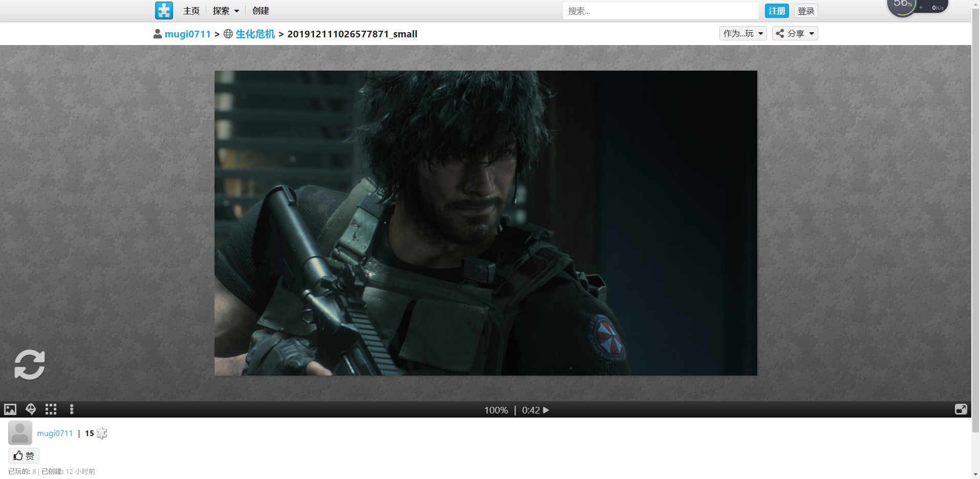Click the 注册 register button
This screenshot has width=980, height=479.
(x=777, y=11)
